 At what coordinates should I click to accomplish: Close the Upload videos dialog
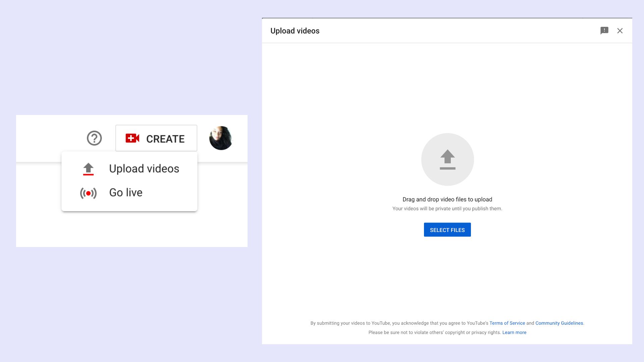coord(620,31)
